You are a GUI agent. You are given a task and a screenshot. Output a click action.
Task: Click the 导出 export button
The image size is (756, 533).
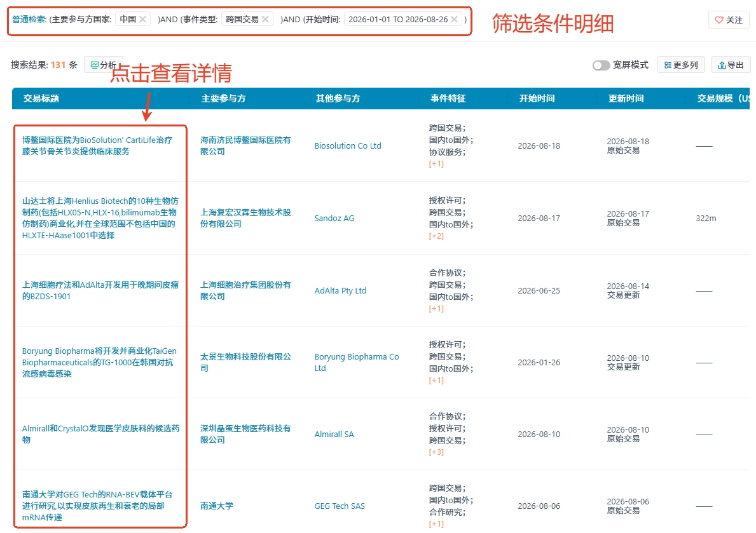(x=731, y=65)
